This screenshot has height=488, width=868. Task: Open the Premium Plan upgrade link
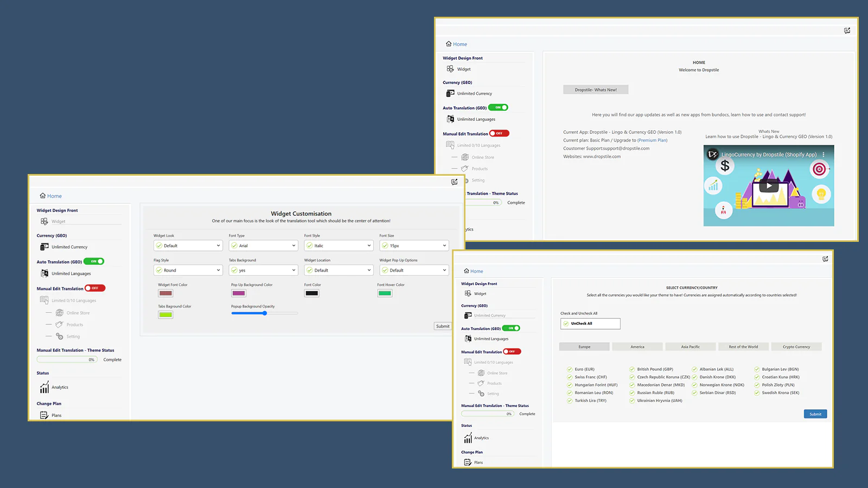(653, 140)
